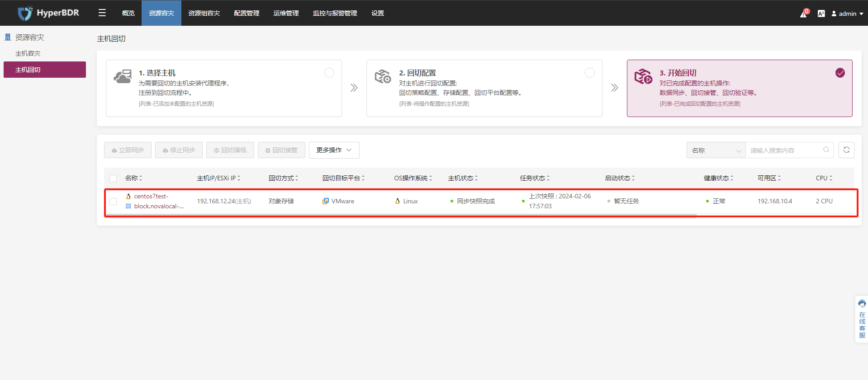Sort by 启动状态 column

pos(633,178)
